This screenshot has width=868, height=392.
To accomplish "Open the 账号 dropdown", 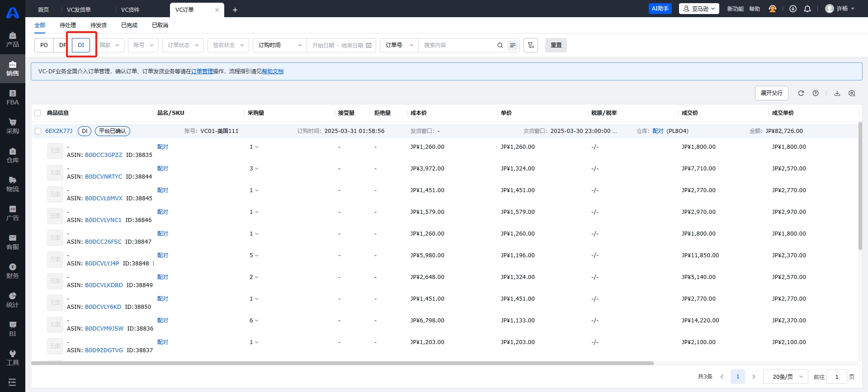I will click(x=143, y=45).
